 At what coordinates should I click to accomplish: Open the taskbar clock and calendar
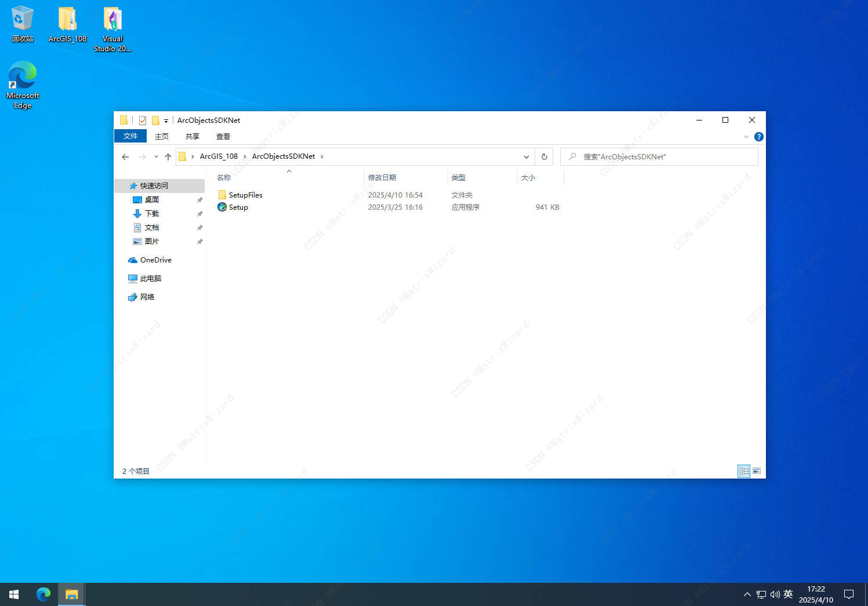pos(816,594)
